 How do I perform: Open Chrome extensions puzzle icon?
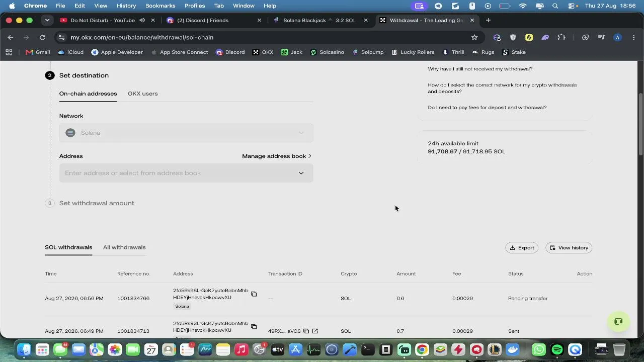(561, 37)
